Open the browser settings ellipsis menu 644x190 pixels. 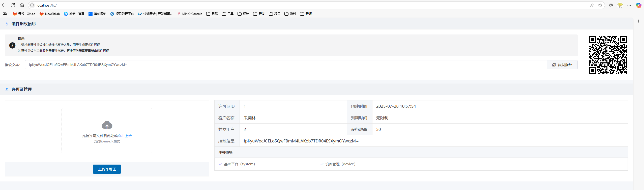pos(629,5)
